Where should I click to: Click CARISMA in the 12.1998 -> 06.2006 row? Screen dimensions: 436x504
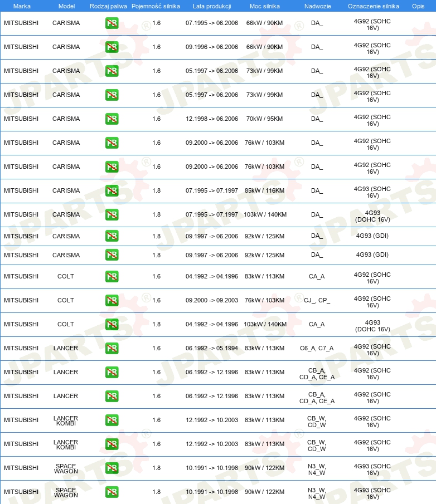66,119
